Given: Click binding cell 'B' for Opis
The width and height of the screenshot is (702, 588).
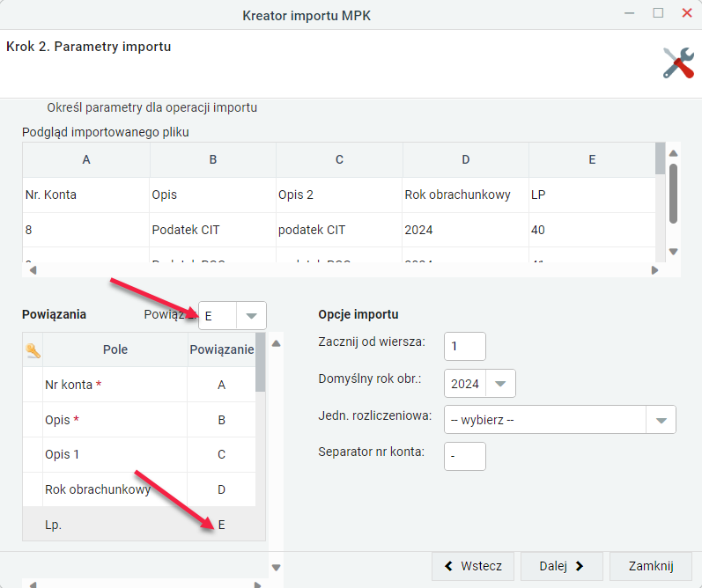Looking at the screenshot, I should coord(221,420).
